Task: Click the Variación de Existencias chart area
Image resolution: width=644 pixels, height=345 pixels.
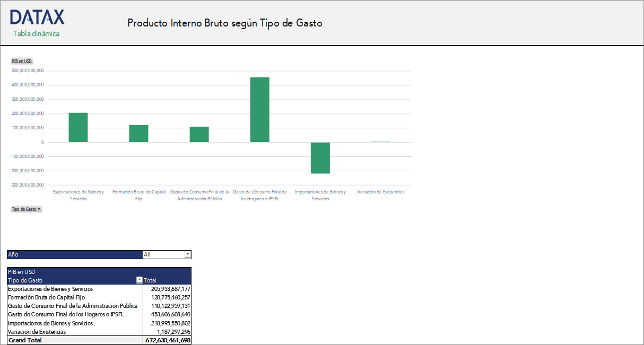Action: (381, 140)
